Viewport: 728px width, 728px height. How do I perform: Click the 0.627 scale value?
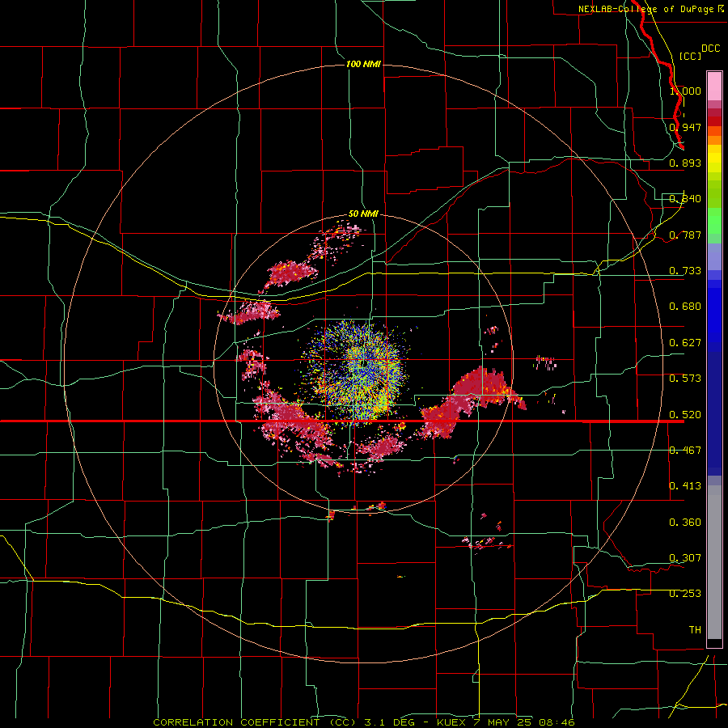click(x=685, y=342)
